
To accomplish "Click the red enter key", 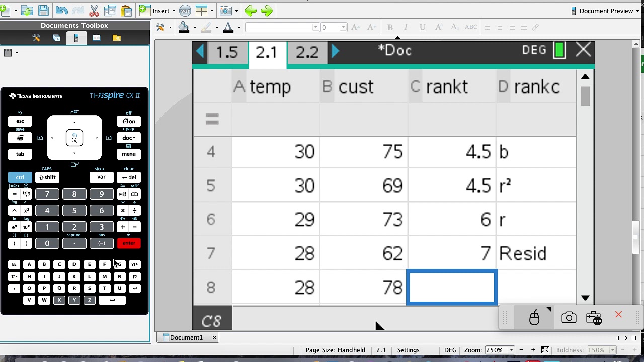I will [129, 244].
